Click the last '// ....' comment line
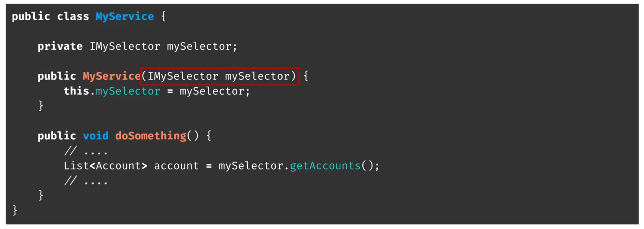Screen dimensions: 644x229 tap(86, 181)
